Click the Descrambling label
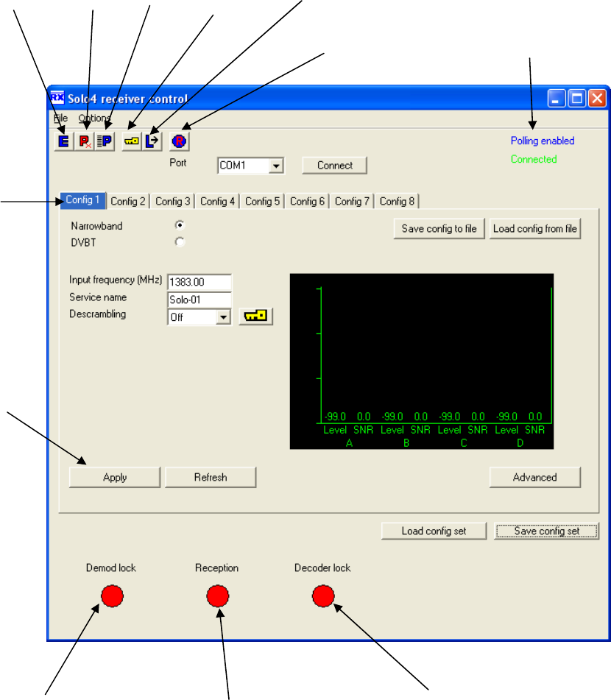 point(97,314)
